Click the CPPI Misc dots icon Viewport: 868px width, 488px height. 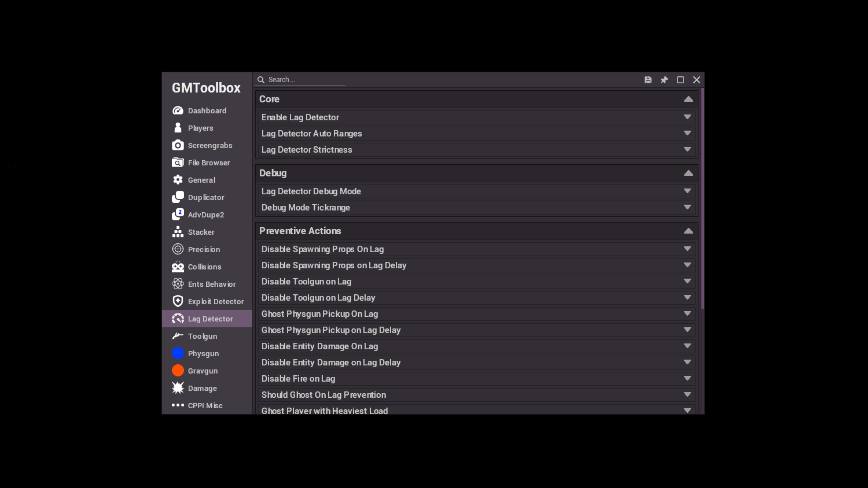coord(178,405)
